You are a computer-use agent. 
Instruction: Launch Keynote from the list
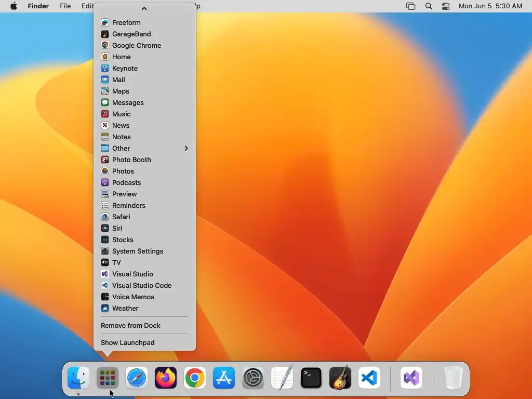pyautogui.click(x=144, y=68)
